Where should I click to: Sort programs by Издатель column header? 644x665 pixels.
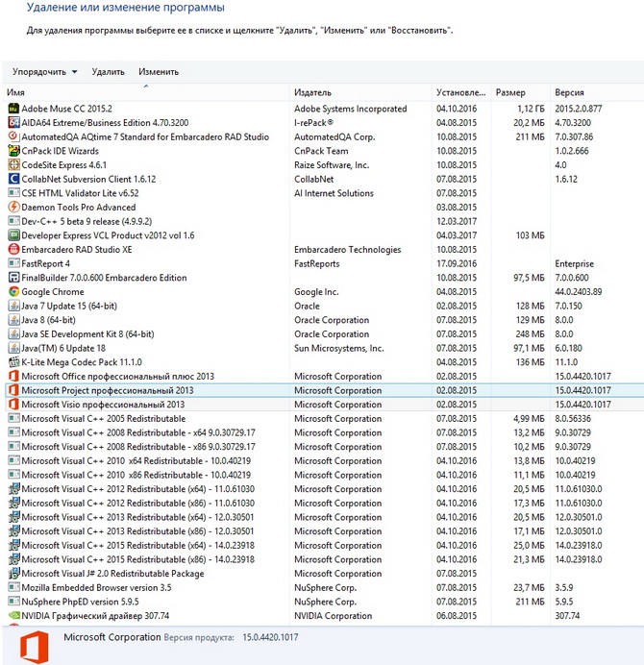tap(360, 92)
